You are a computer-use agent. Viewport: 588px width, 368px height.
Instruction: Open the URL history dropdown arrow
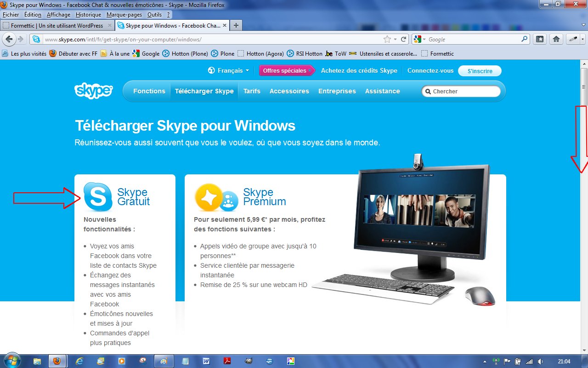point(396,40)
